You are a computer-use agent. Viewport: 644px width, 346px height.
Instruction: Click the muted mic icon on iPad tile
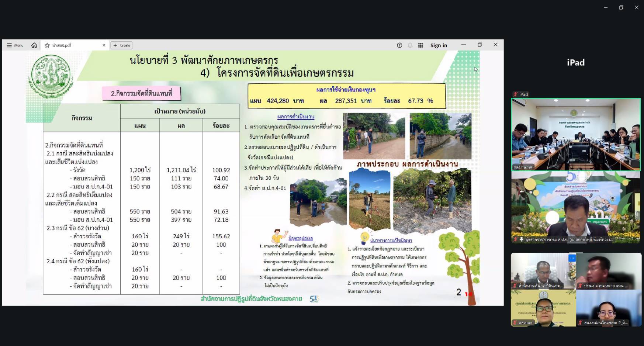point(515,94)
